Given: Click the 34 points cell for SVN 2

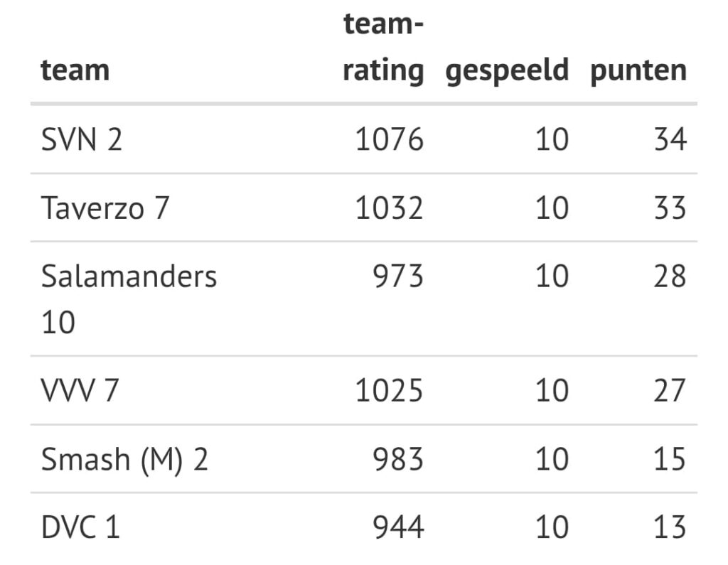Looking at the screenshot, I should tap(670, 139).
